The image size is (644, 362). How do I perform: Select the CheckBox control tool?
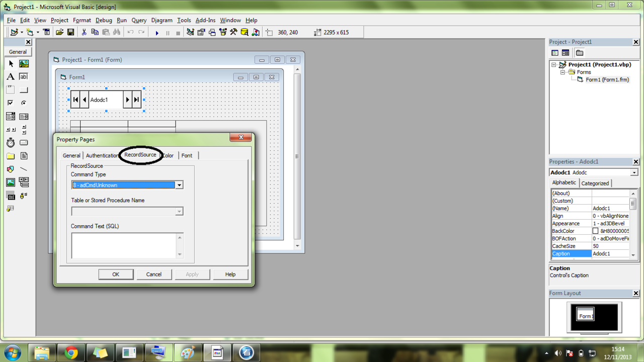(11, 103)
